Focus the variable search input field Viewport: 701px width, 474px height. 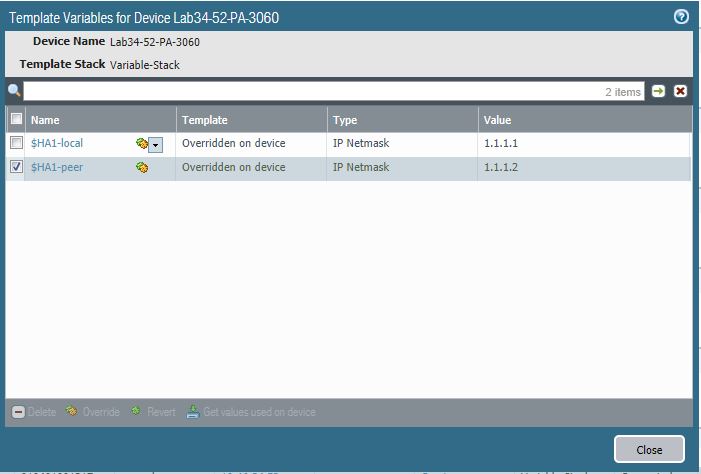pyautogui.click(x=310, y=91)
